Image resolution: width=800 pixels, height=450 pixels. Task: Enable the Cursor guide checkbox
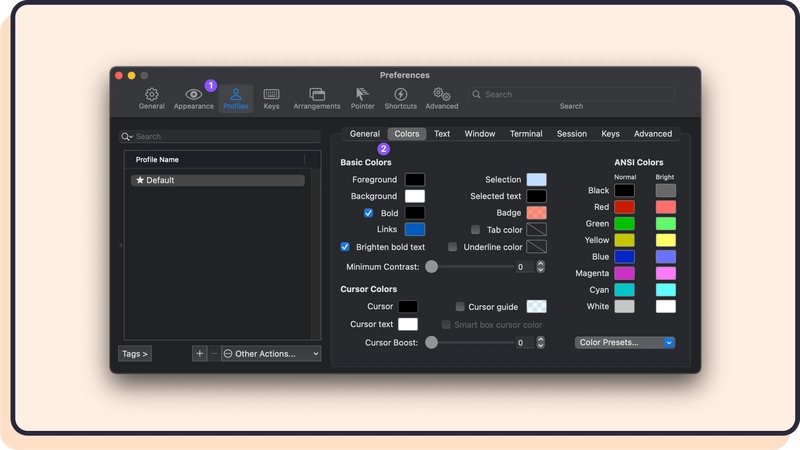click(x=460, y=307)
